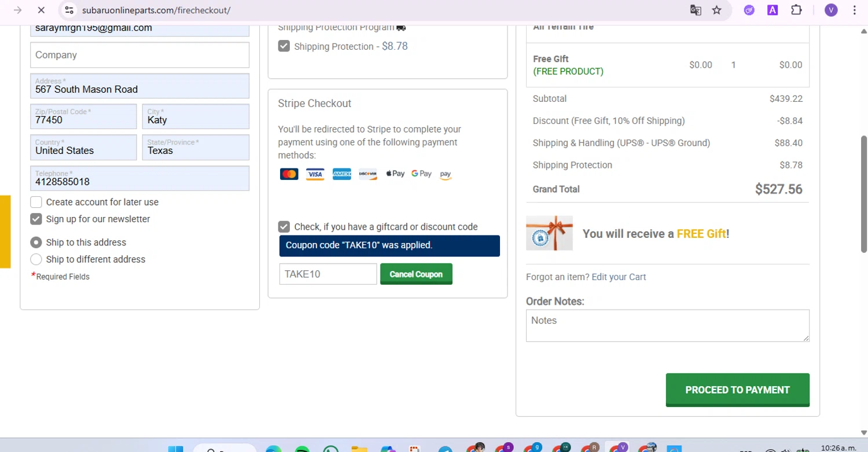Click PROCEED TO PAYMENT
Image resolution: width=868 pixels, height=452 pixels.
738,390
